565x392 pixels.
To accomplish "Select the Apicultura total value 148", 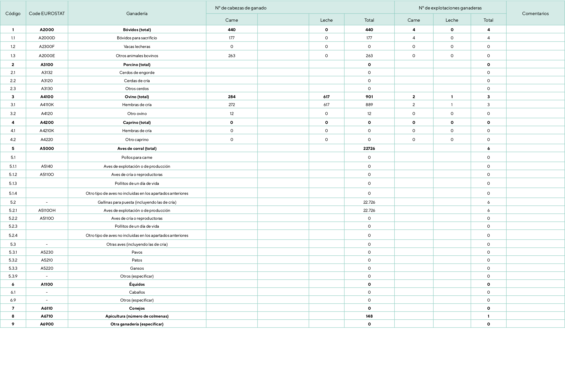I will [x=369, y=316].
